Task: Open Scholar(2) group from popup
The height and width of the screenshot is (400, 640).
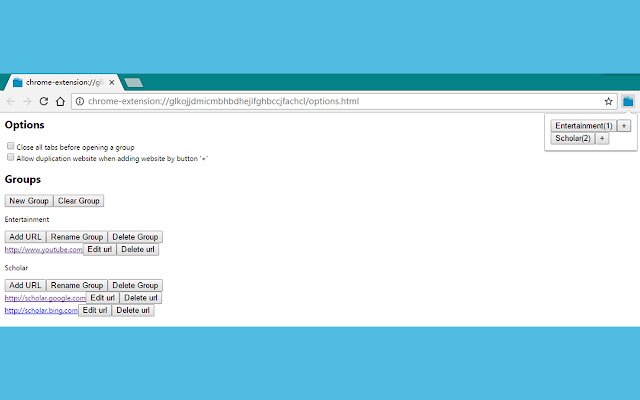Action: (x=573, y=138)
